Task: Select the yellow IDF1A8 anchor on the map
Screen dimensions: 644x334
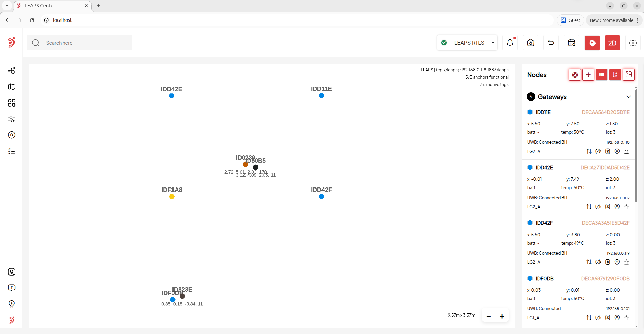Action: coord(172,197)
